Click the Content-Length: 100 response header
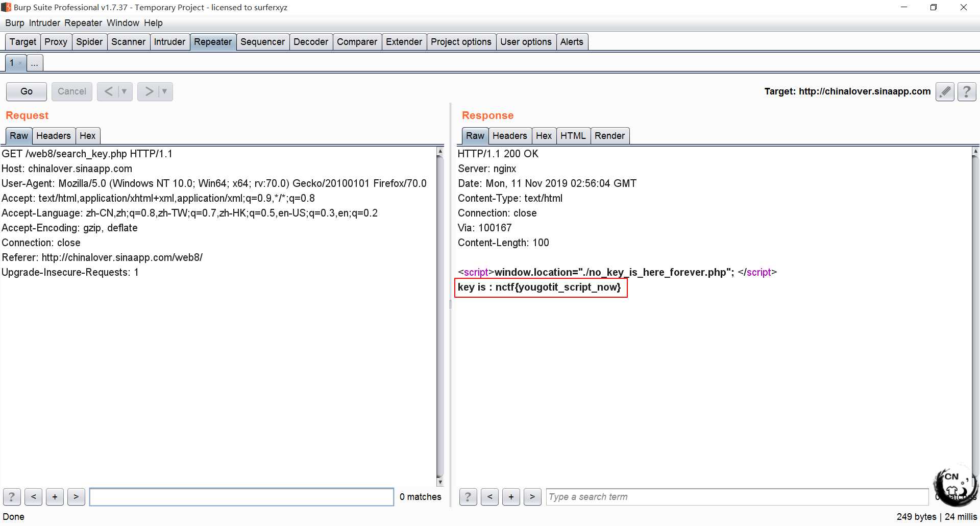The image size is (980, 526). tap(503, 243)
